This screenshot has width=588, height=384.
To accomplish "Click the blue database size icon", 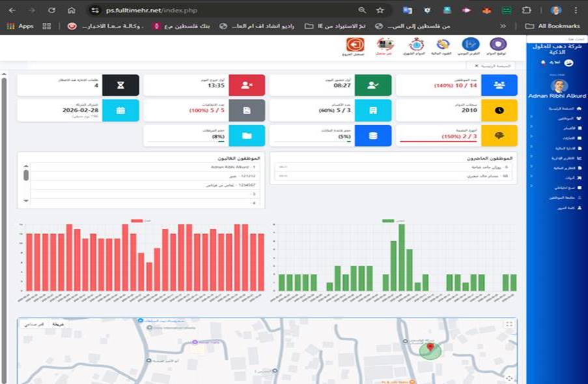I will coord(372,136).
